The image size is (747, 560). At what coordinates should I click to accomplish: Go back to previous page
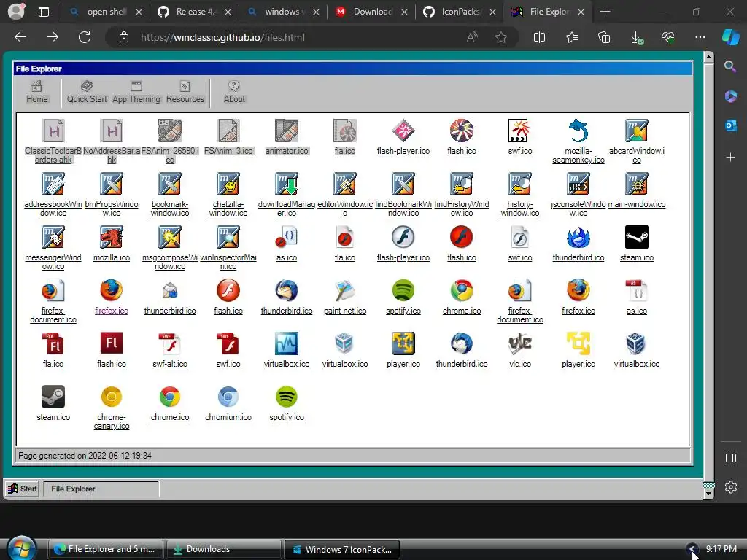coord(20,37)
